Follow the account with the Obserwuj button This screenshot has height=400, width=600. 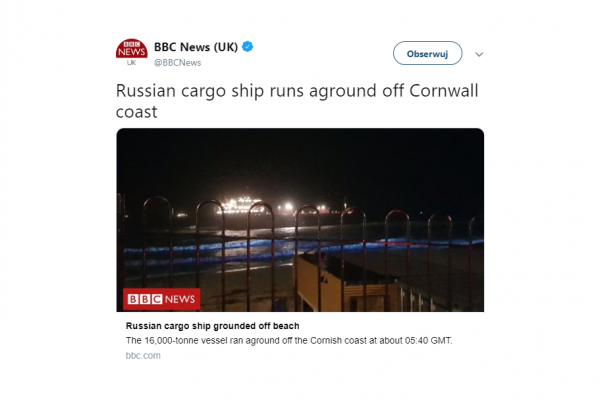(x=427, y=53)
